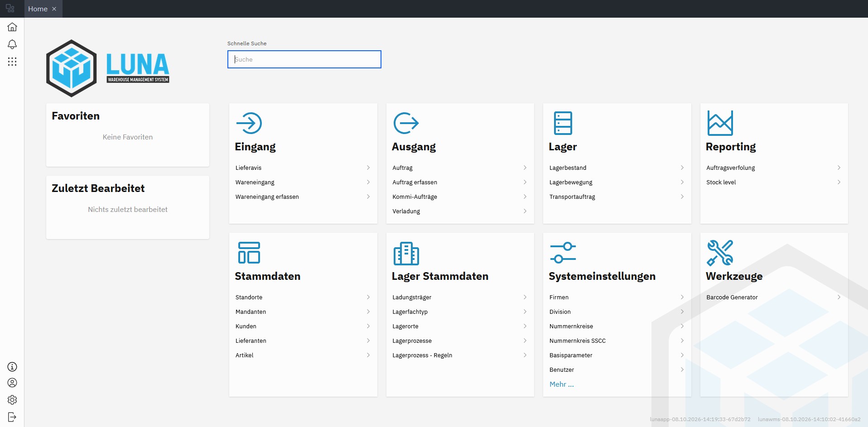The image size is (868, 427).
Task: Click the chevron next to Transportauftrag
Action: coord(682,197)
